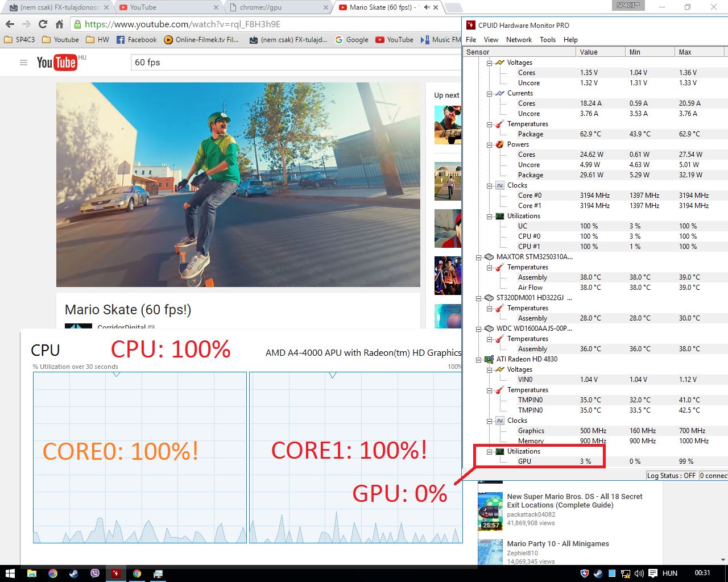728x582 pixels.
Task: Open Steam from the taskbar
Action: [74, 573]
